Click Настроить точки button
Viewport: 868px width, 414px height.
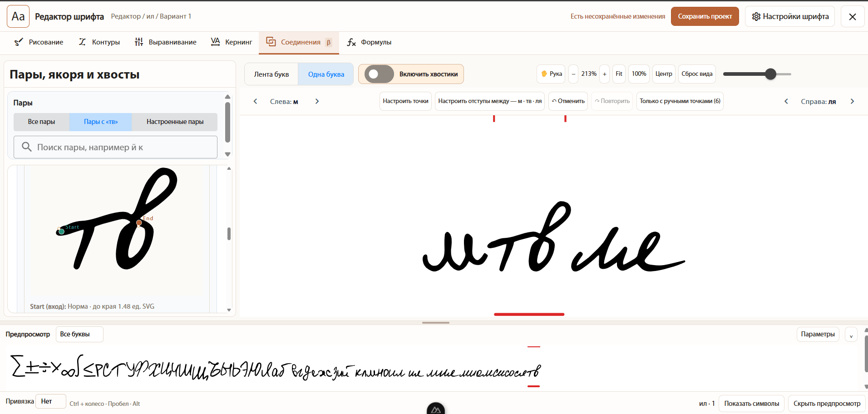tap(405, 101)
